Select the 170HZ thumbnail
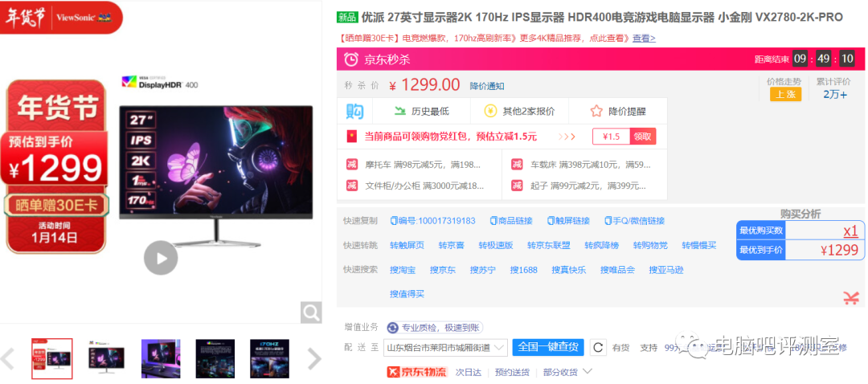This screenshot has width=868, height=384. [x=269, y=358]
